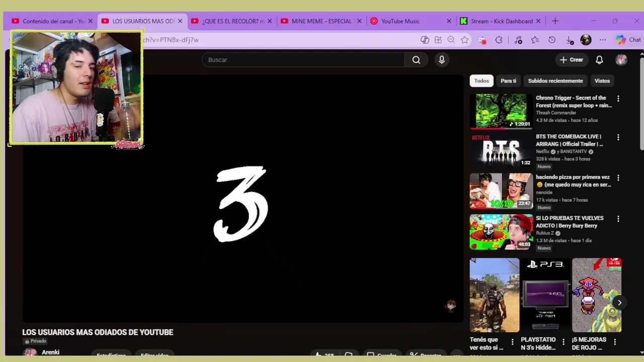This screenshot has width=644, height=362.
Task: Open BTS THE COMEBACK LIVE title link
Action: pyautogui.click(x=569, y=140)
